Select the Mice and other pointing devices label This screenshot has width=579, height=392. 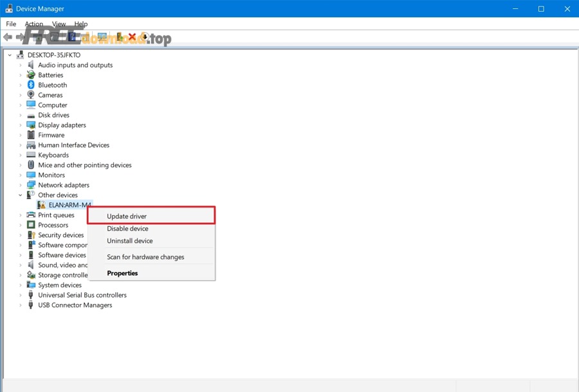(x=85, y=165)
